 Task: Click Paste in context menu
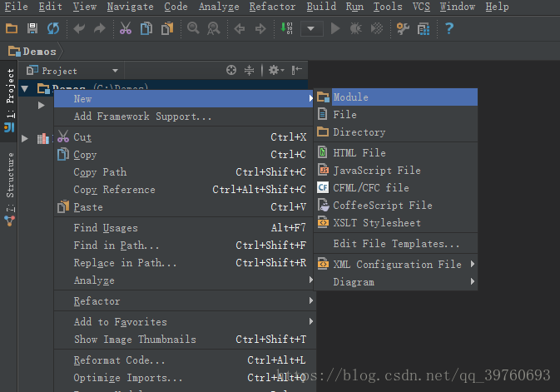click(184, 207)
